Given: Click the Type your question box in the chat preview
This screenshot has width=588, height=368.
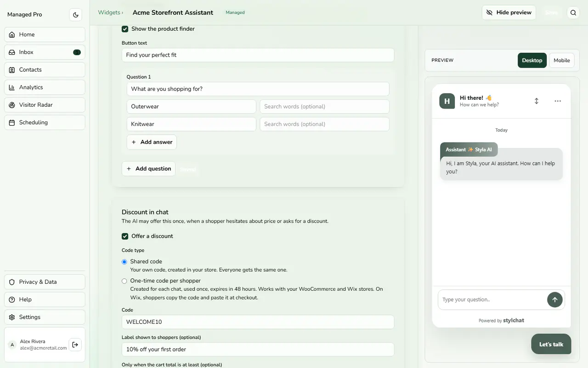Looking at the screenshot, I should (x=492, y=299).
